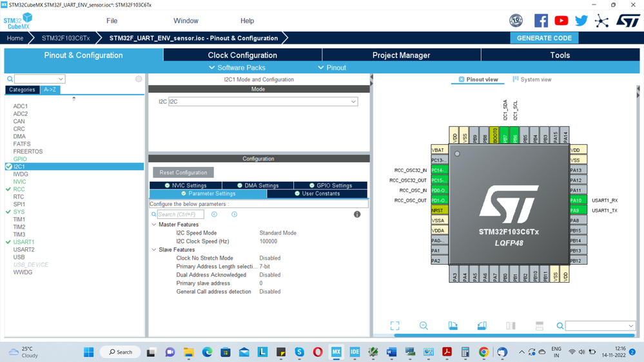Switch to System view

click(532, 80)
